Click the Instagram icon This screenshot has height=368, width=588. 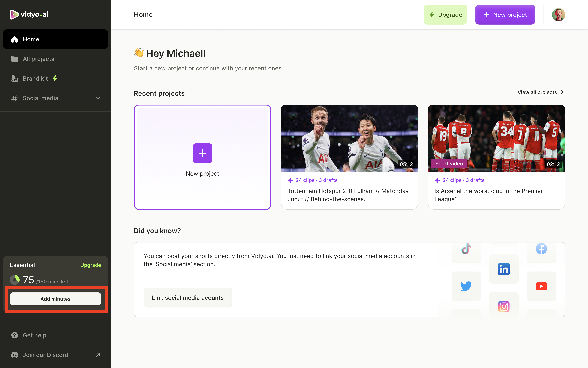pos(504,307)
